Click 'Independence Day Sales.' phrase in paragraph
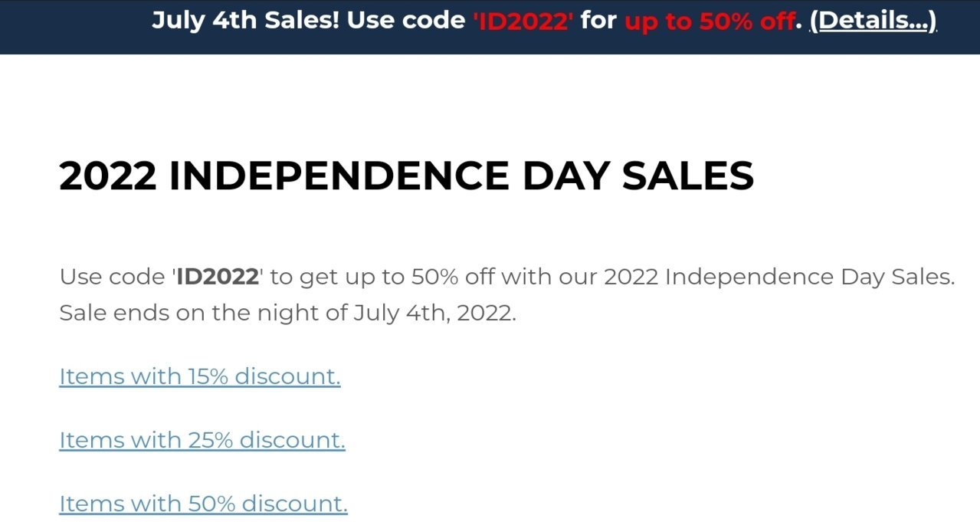This screenshot has width=980, height=522. (x=810, y=277)
